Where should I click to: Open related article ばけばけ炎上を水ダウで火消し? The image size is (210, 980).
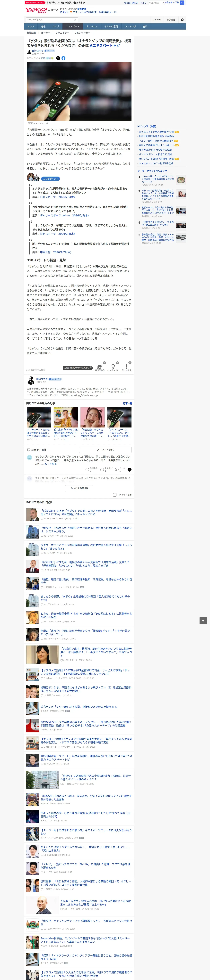point(86,512)
